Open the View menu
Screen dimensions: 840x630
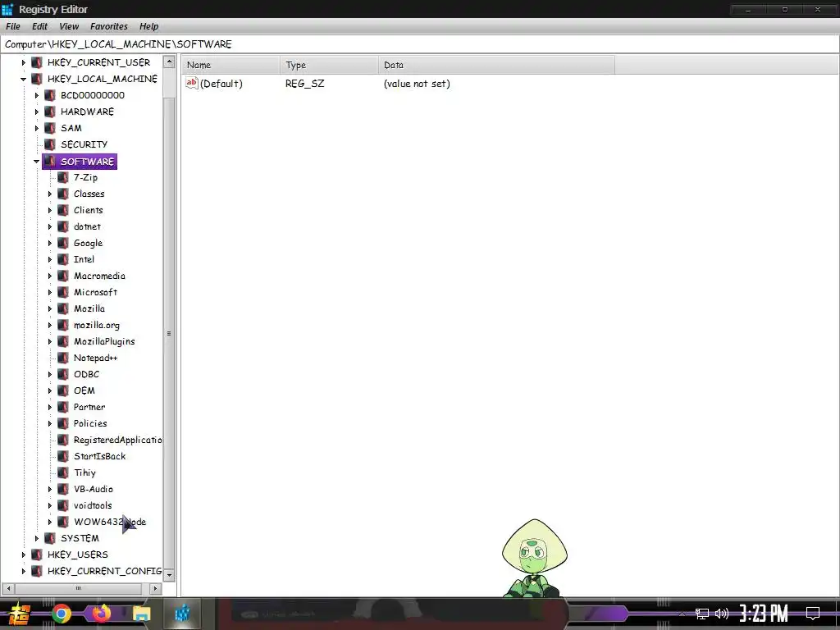pos(69,26)
